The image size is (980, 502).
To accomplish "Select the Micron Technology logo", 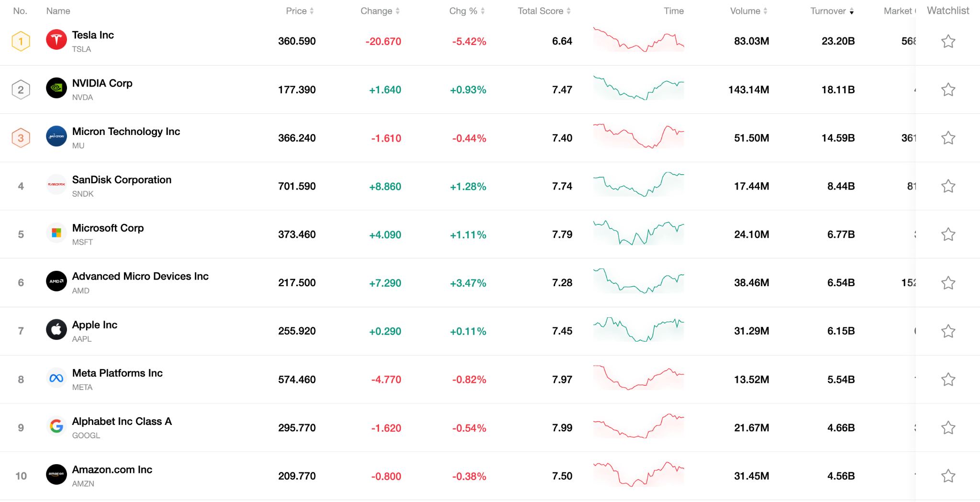I will coord(56,137).
